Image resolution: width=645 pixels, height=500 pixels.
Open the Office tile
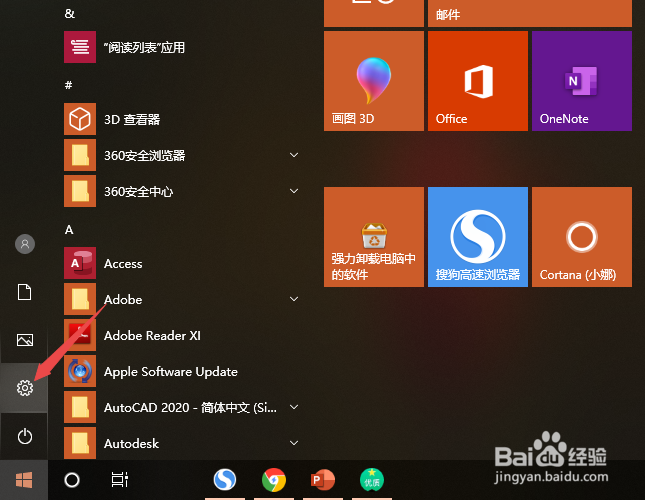coord(478,81)
